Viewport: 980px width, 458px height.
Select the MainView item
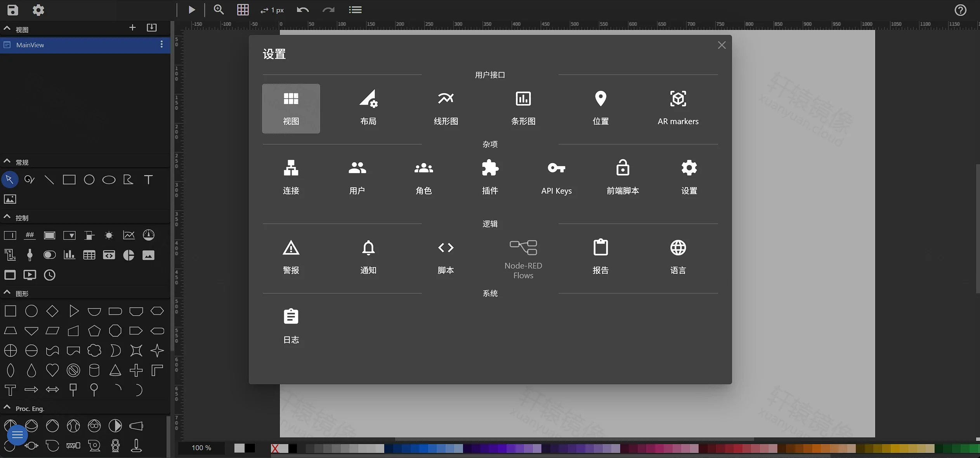click(x=85, y=45)
